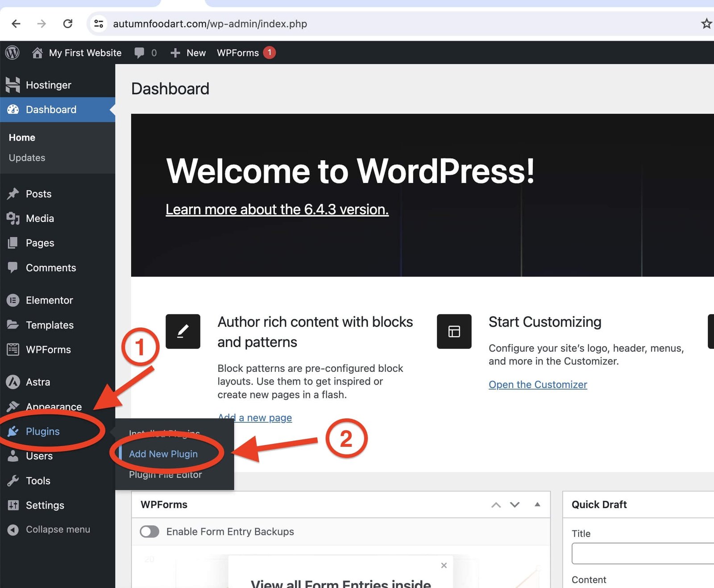Viewport: 714px width, 588px height.
Task: Click the Hostinger logo icon
Action: coord(13,85)
